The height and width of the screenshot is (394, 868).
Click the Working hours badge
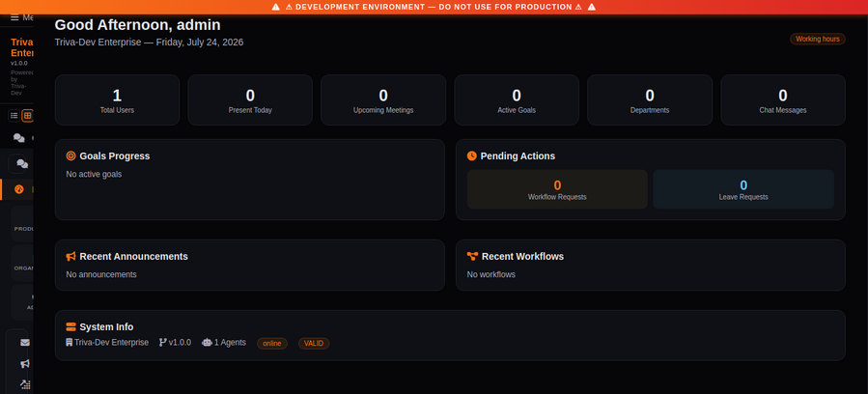[818, 39]
